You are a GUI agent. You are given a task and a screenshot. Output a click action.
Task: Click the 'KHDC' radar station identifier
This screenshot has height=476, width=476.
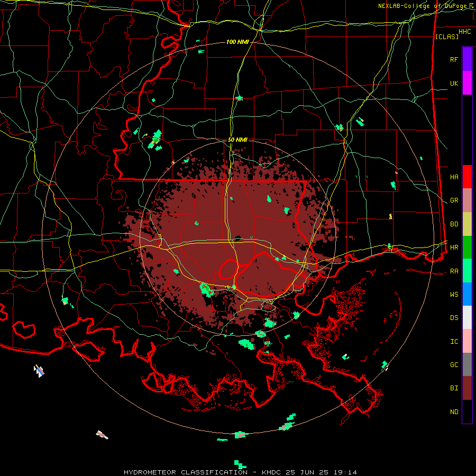tap(272, 472)
